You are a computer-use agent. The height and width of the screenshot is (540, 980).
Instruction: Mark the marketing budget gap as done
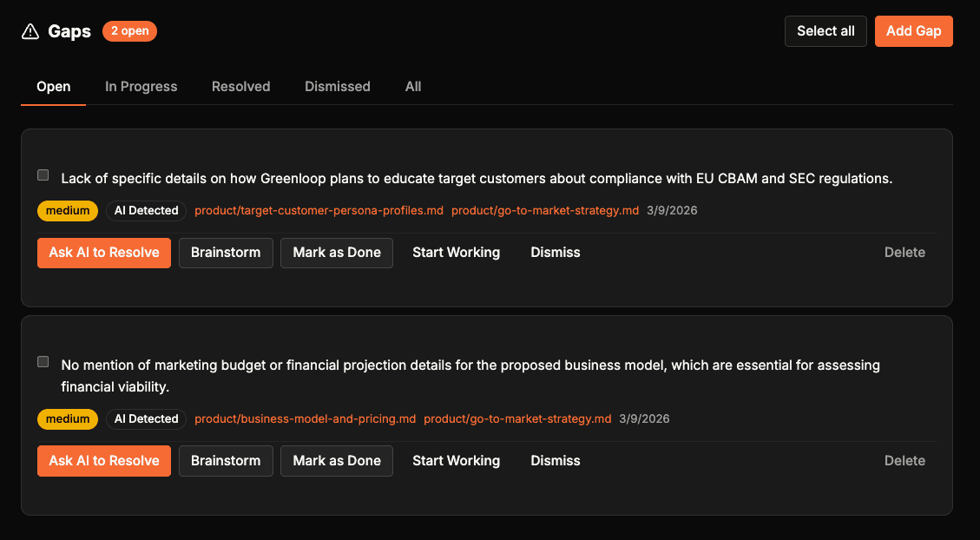pyautogui.click(x=337, y=461)
